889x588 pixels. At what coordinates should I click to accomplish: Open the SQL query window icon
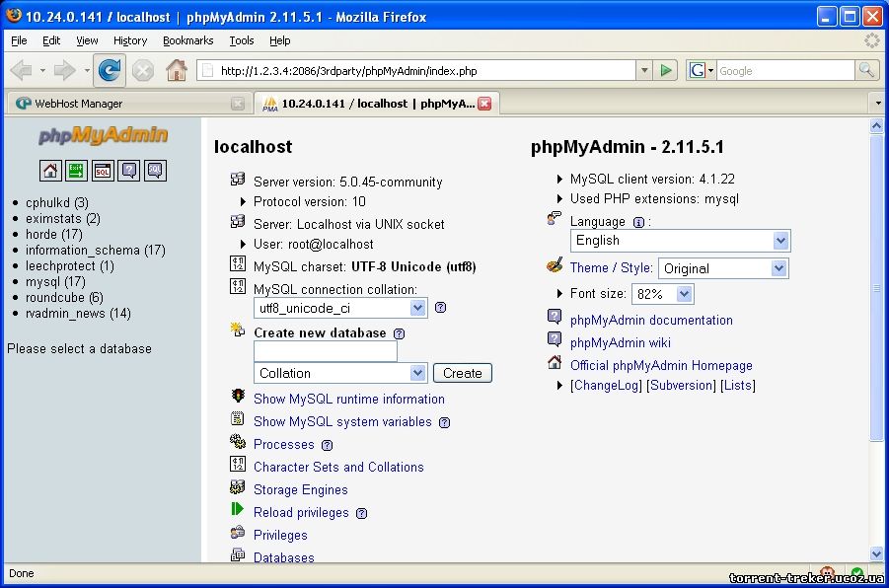pos(103,170)
